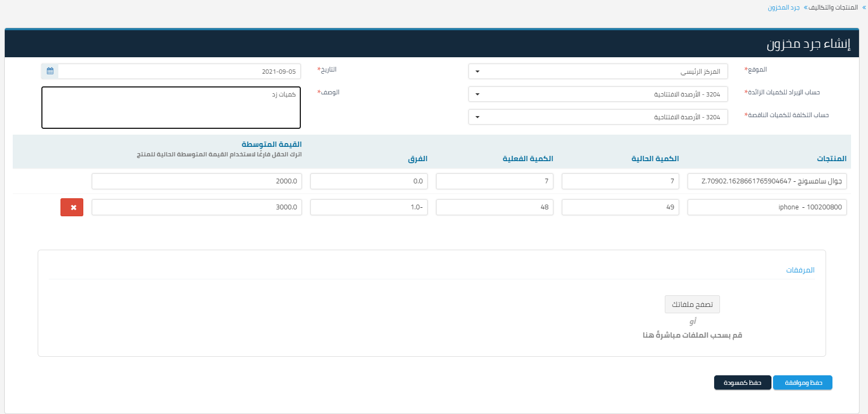Screen dimensions: 868x414
Task: Open المنتجات والتكاليف breadcrumb link
Action: pyautogui.click(x=833, y=7)
